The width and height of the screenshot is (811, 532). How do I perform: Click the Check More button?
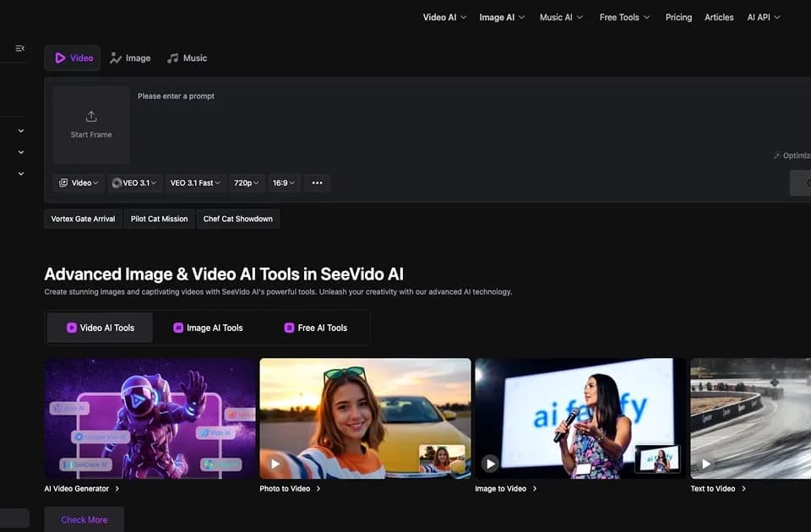click(x=84, y=519)
